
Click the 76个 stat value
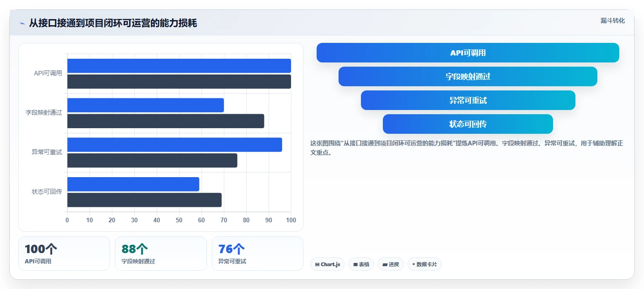coord(231,249)
